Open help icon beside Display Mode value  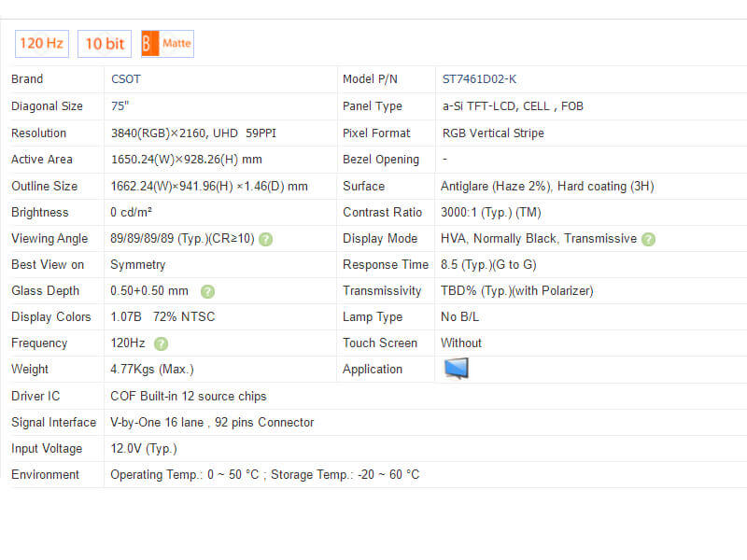point(649,239)
